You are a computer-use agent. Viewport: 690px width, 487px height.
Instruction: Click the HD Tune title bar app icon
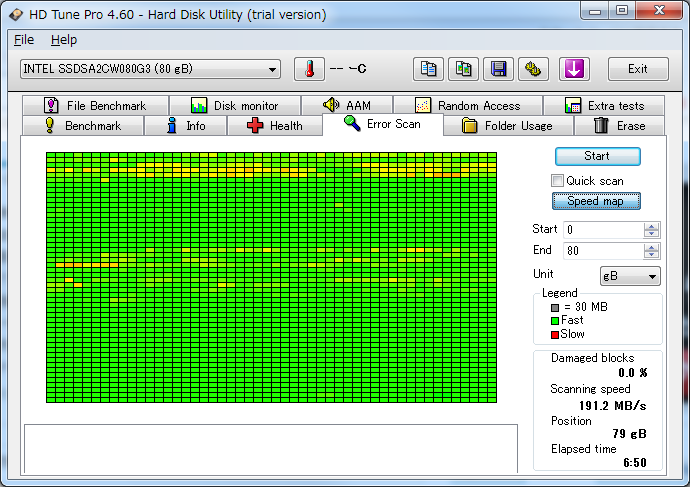coord(16,15)
